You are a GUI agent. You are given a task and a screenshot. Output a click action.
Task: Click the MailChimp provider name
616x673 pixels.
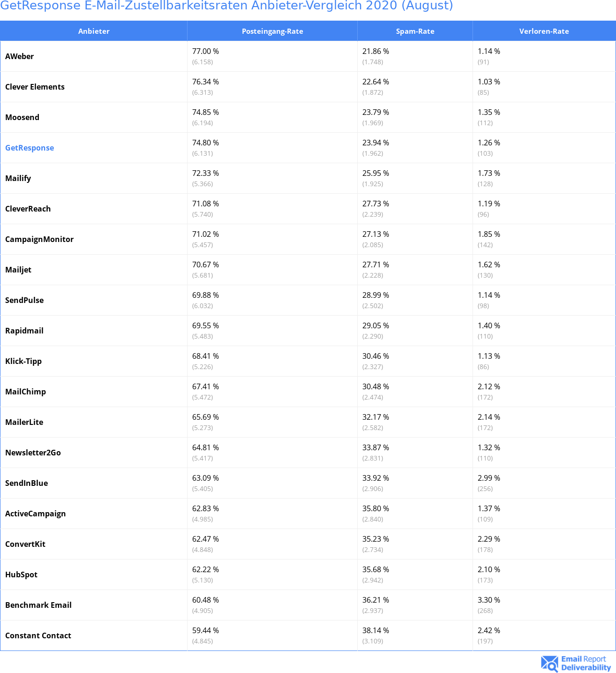(x=25, y=392)
